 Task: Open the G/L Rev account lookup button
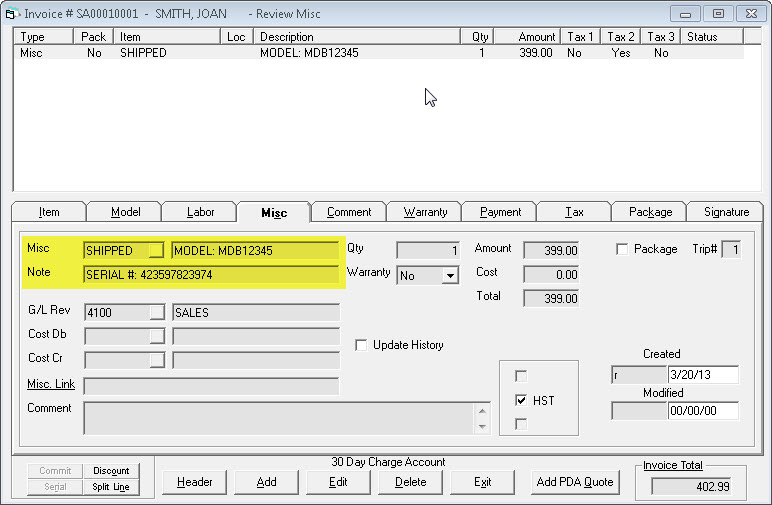[x=156, y=313]
